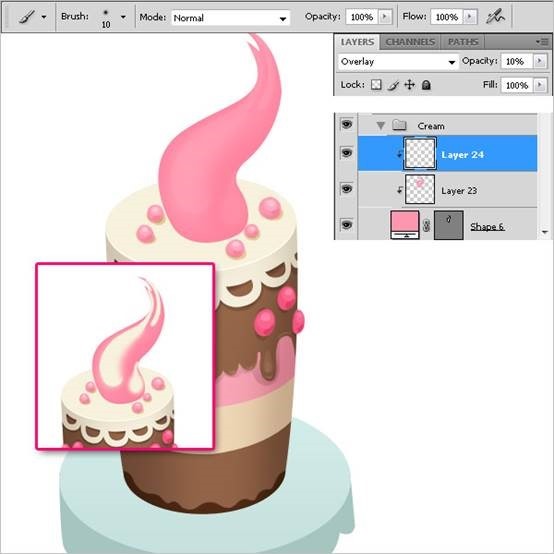Image resolution: width=554 pixels, height=554 pixels.
Task: Click the layer Opacity 10% field
Action: pyautogui.click(x=516, y=61)
